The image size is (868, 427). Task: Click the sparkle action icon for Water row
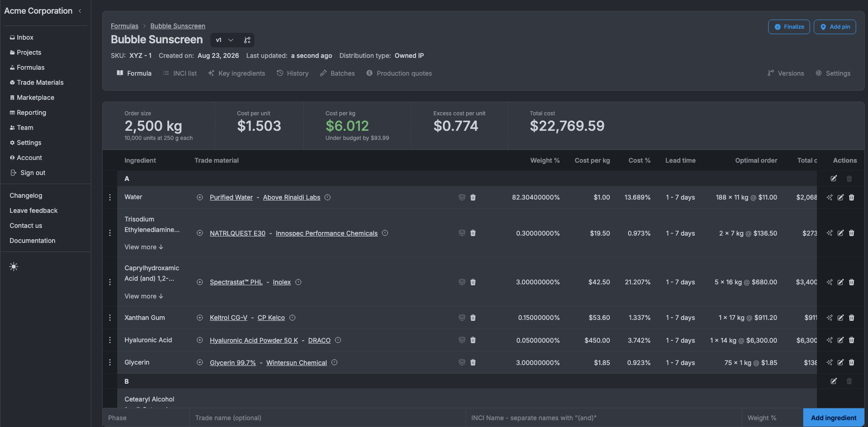tap(830, 197)
